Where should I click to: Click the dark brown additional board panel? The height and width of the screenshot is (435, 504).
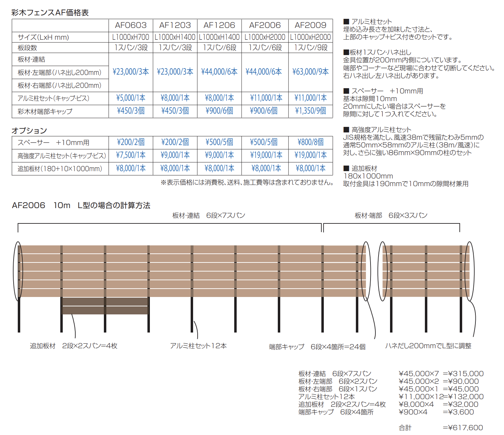click(105, 306)
